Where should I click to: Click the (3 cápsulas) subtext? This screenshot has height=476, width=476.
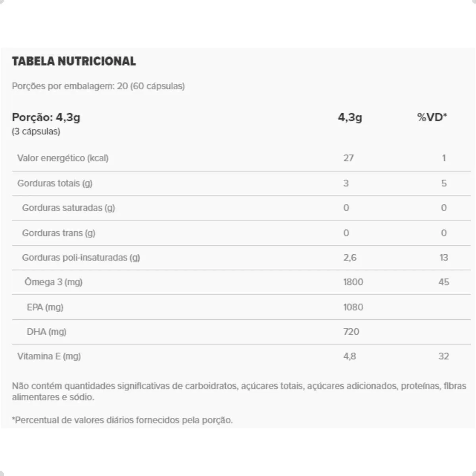36,131
